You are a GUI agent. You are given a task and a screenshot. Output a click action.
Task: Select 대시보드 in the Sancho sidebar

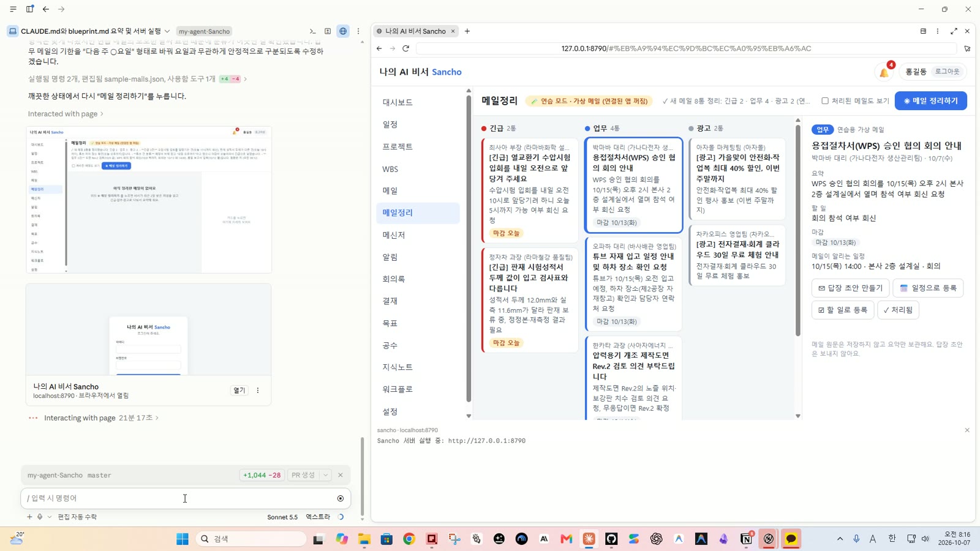click(418, 102)
